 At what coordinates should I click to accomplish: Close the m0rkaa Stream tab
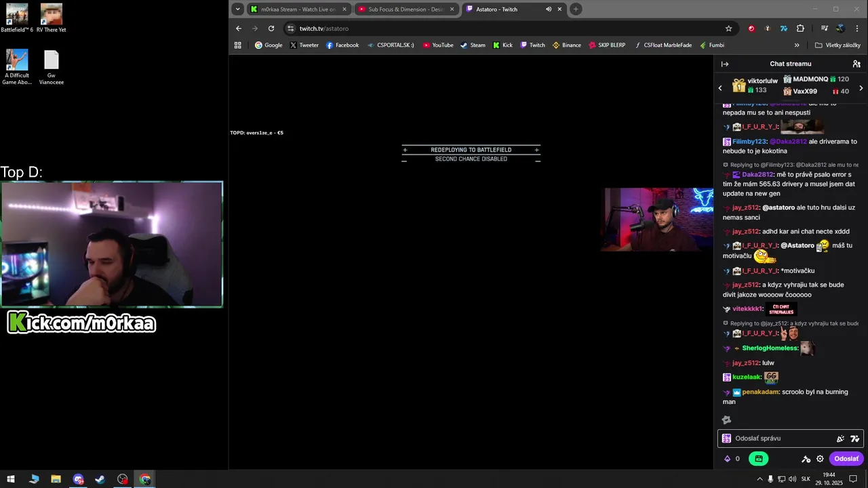344,9
